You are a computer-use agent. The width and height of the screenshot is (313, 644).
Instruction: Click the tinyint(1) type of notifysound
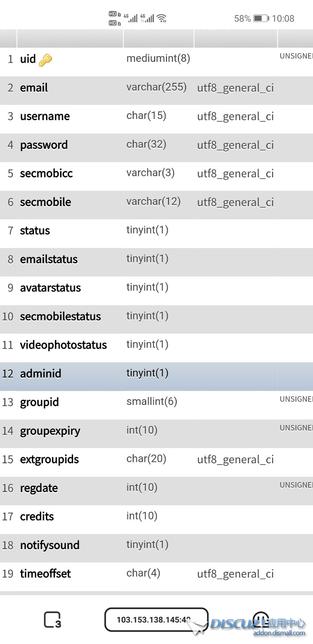tap(147, 544)
